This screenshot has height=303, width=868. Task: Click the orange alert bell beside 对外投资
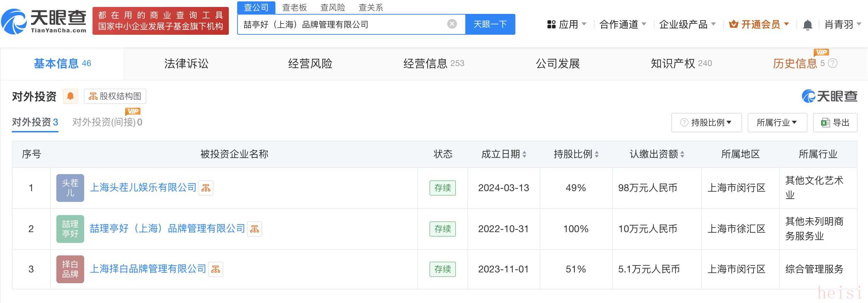70,96
